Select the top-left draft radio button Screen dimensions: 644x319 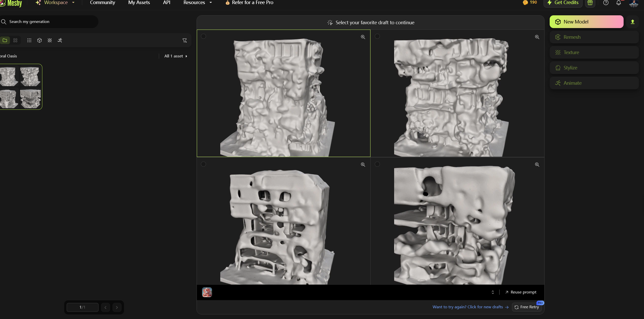click(203, 36)
